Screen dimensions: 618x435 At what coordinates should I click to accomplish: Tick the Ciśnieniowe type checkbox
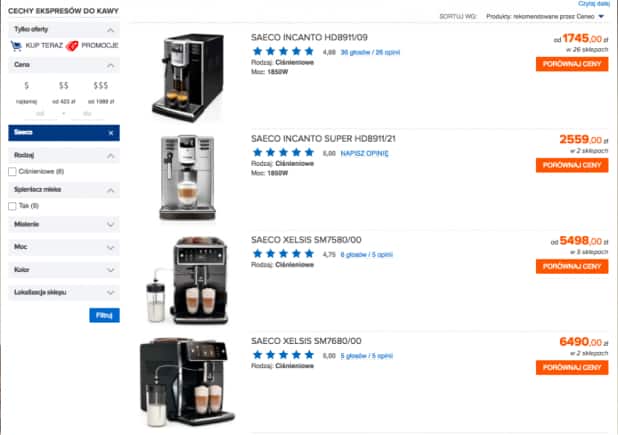pos(12,172)
